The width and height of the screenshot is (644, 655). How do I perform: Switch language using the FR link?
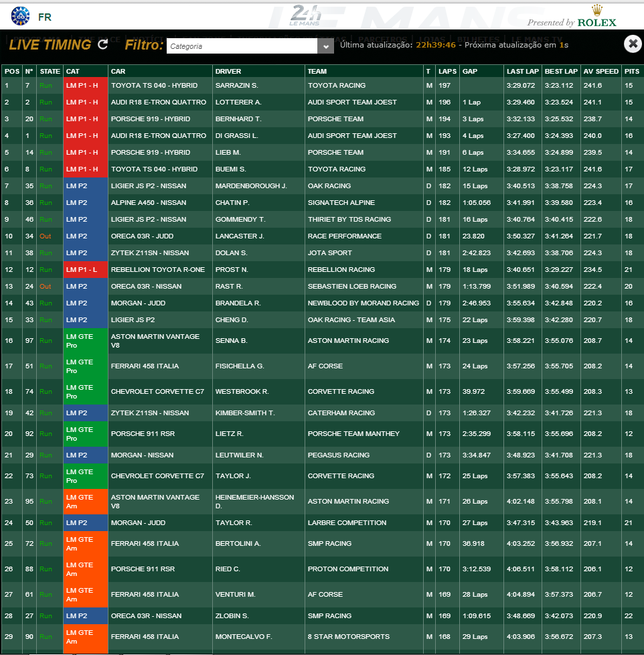pyautogui.click(x=45, y=17)
